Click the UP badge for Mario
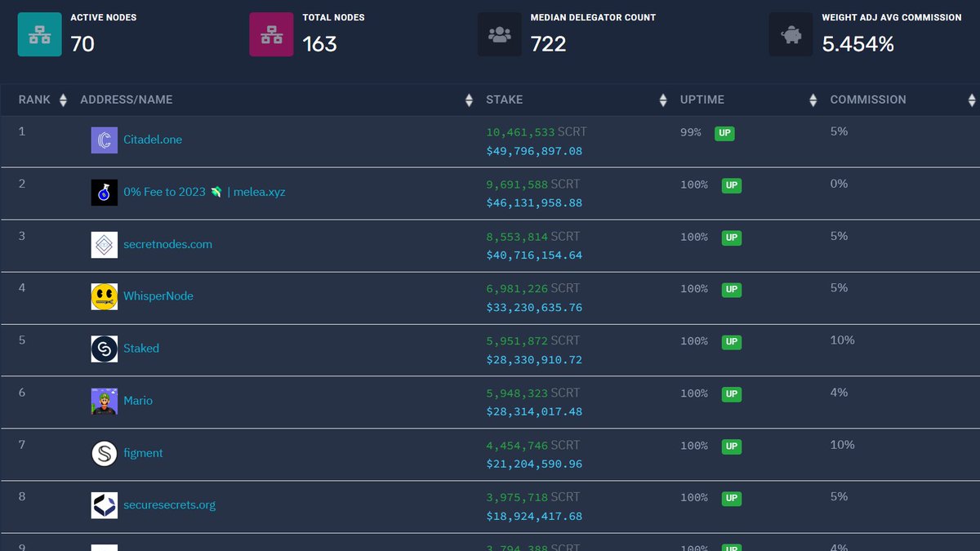Screen dimensions: 980x551 click(x=732, y=393)
